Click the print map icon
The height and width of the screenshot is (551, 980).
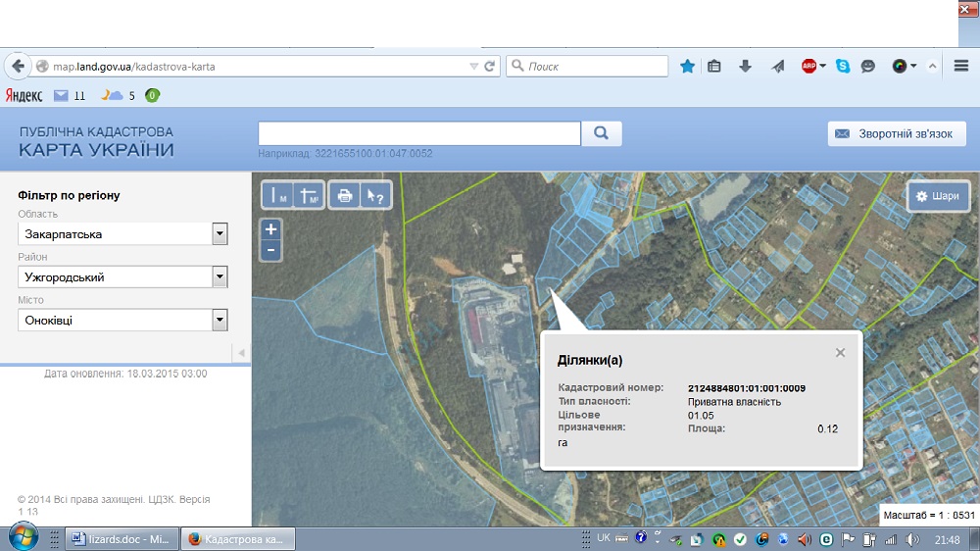pos(344,195)
